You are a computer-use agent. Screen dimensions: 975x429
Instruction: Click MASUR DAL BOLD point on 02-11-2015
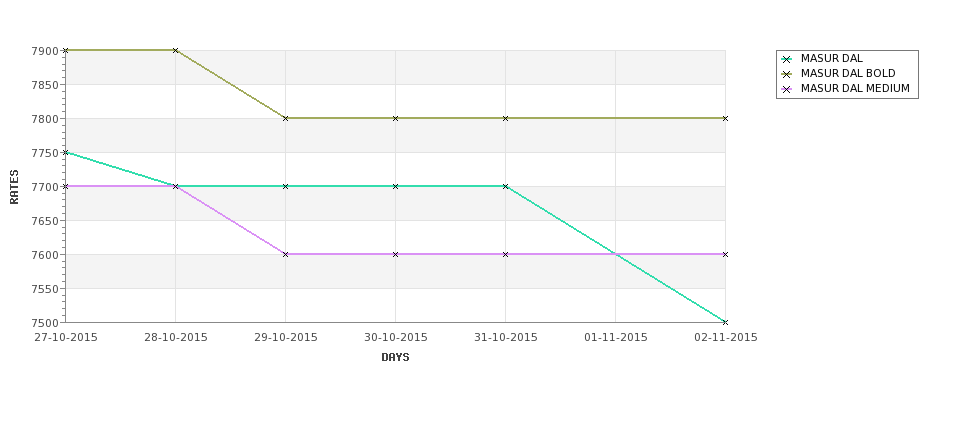[725, 118]
